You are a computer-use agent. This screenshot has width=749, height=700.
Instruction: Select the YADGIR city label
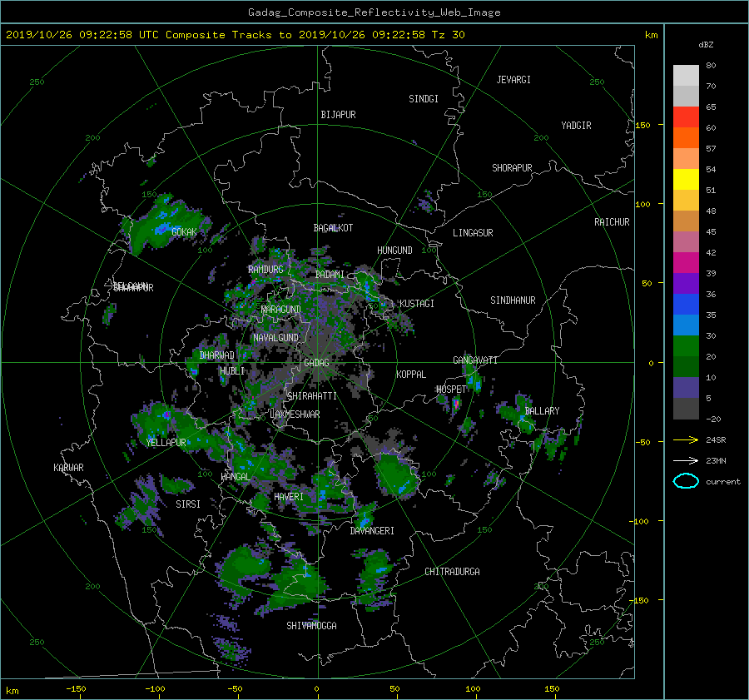pos(576,126)
